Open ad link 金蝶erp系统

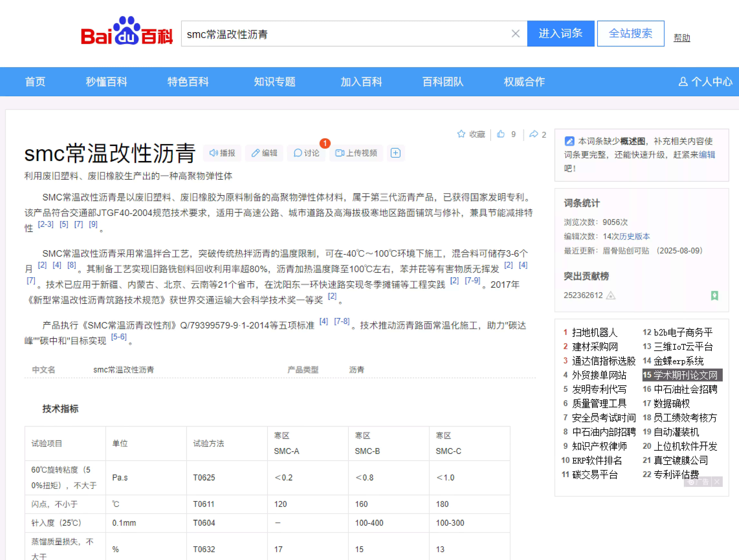click(x=679, y=361)
